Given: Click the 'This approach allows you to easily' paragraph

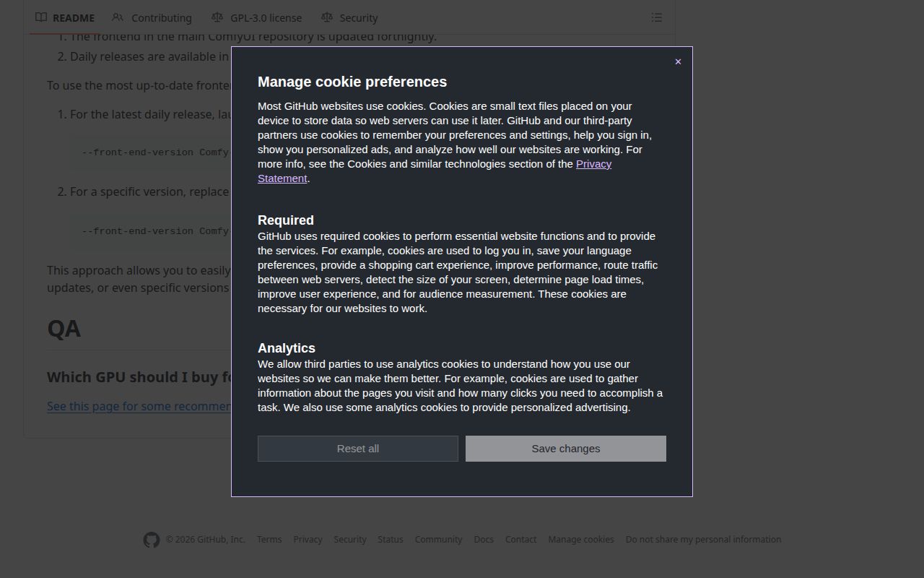Looking at the screenshot, I should click(x=139, y=279).
